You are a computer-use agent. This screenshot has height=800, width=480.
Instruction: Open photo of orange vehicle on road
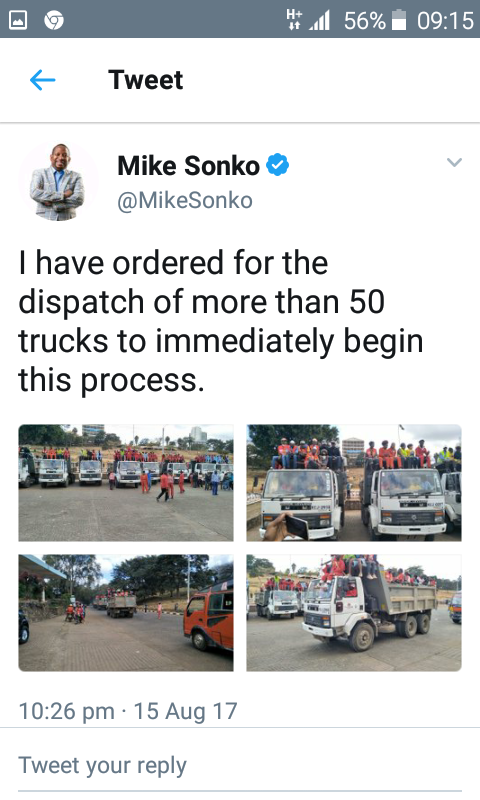[126, 613]
